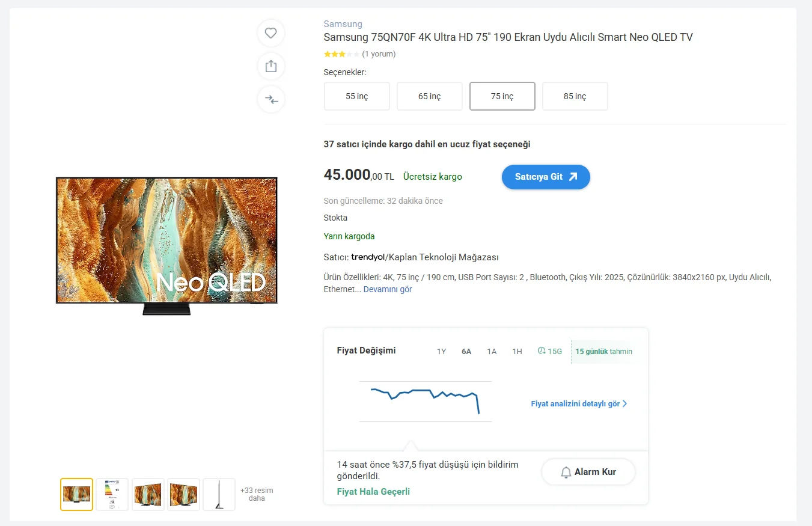
Task: Select the 55 inç size option
Action: coord(357,96)
